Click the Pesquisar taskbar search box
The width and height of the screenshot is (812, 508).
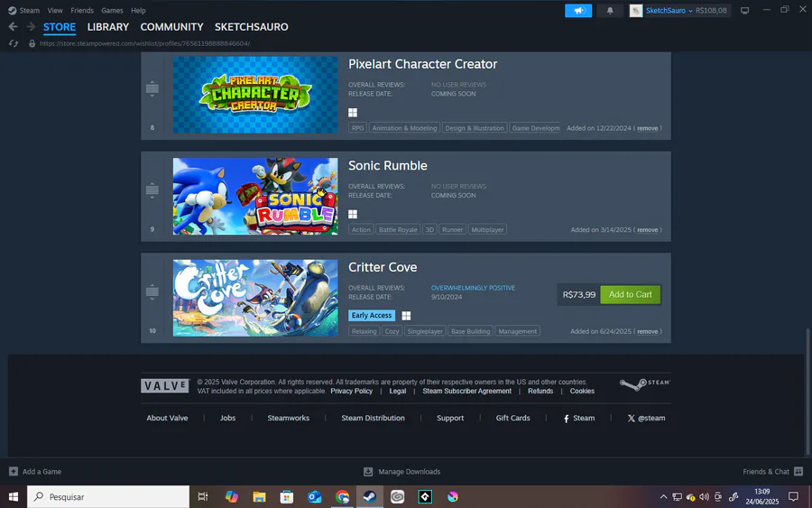pos(108,496)
